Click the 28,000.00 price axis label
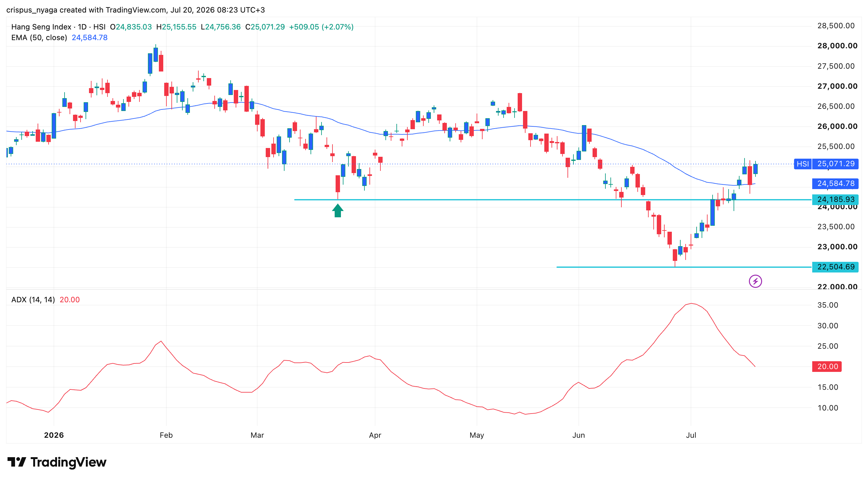The height and width of the screenshot is (481, 868). point(837,46)
